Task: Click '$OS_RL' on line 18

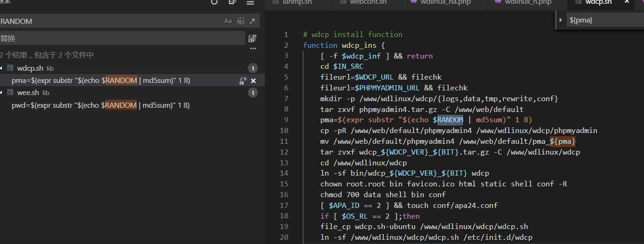Action: pyautogui.click(x=355, y=216)
